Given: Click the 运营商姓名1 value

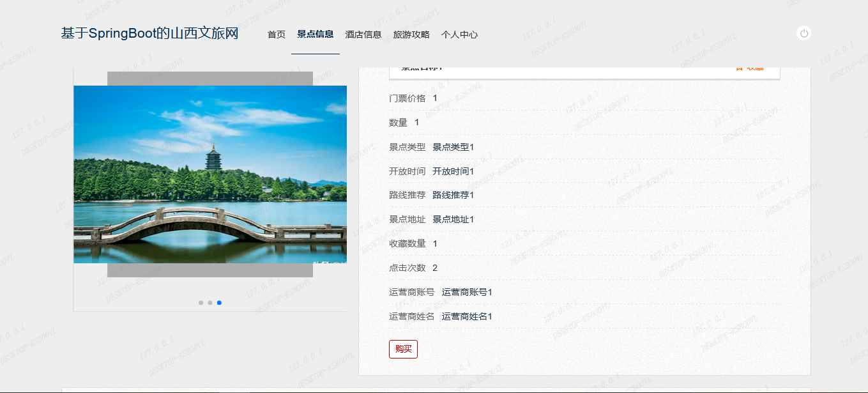Looking at the screenshot, I should click(x=467, y=316).
